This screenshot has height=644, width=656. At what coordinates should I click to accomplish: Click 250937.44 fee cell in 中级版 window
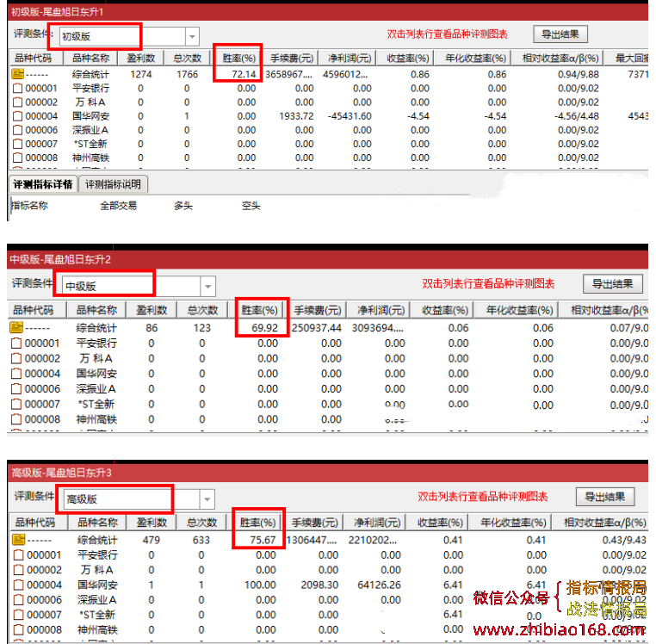316,328
